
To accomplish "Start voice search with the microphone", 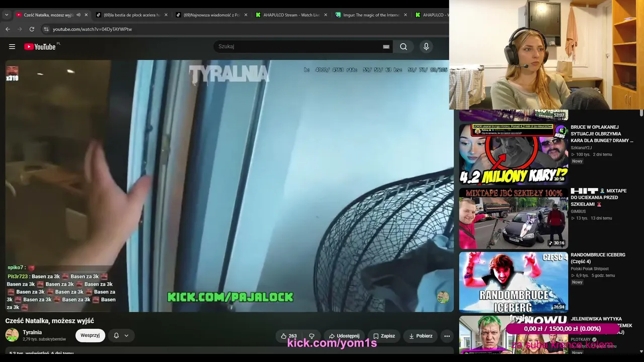I will click(426, 47).
